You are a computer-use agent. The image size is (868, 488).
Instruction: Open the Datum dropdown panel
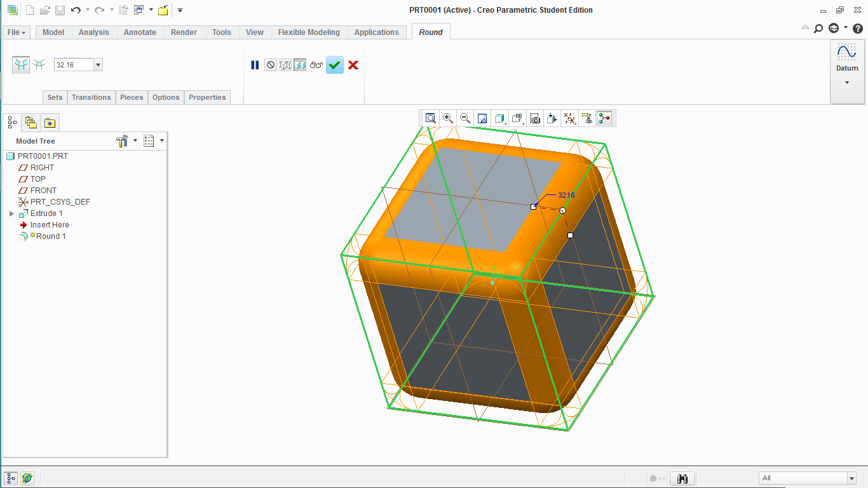coord(847,72)
